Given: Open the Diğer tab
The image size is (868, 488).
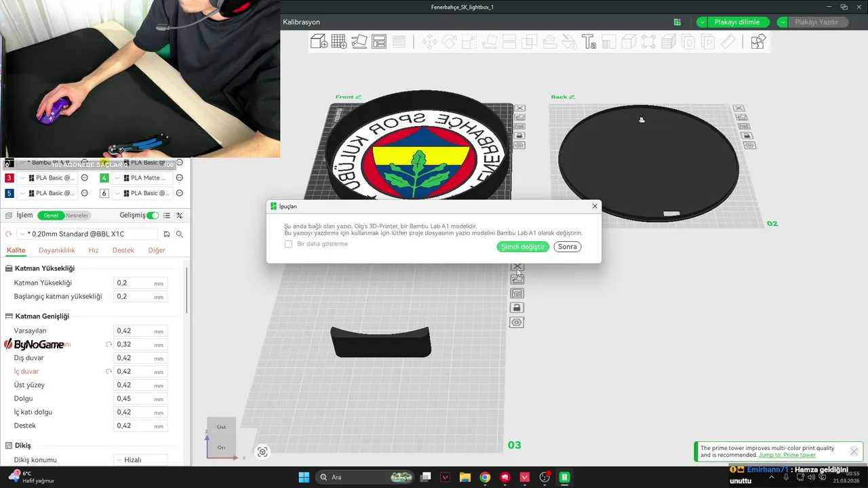Looking at the screenshot, I should pos(157,250).
